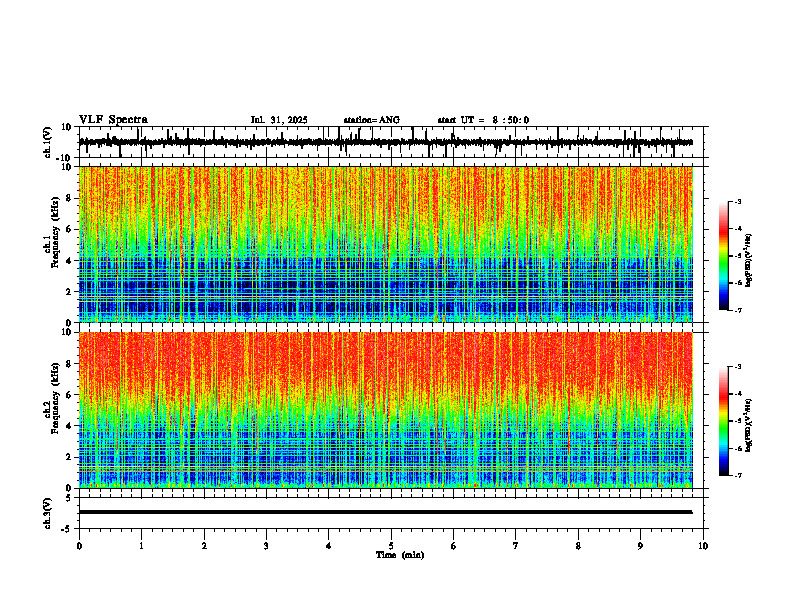
Task: Click the "-7" label on ch.1 color scale
Action: (738, 310)
